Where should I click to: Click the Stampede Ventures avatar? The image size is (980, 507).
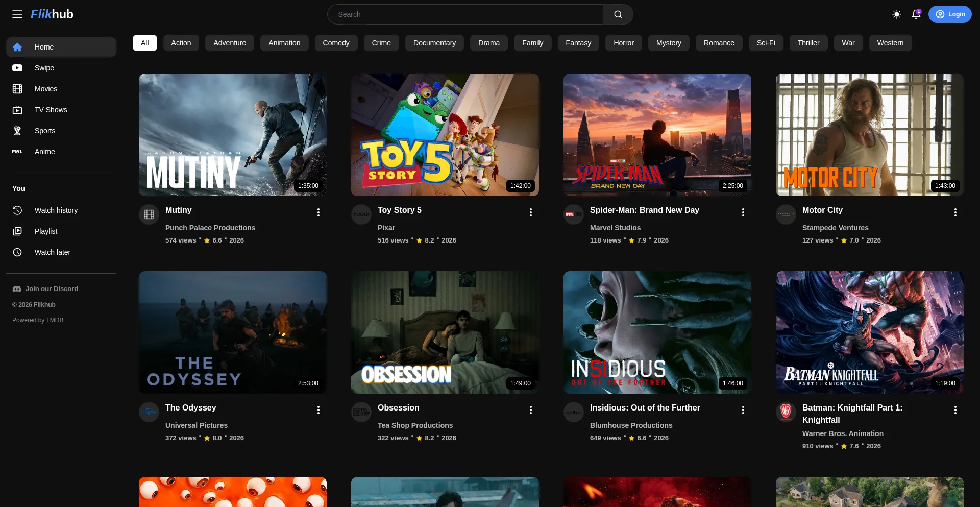point(786,214)
